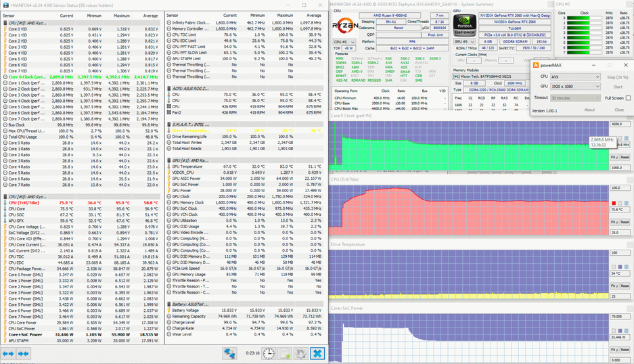Click the blue X close-sensors button
This screenshot has height=364, width=634.
pos(317,353)
